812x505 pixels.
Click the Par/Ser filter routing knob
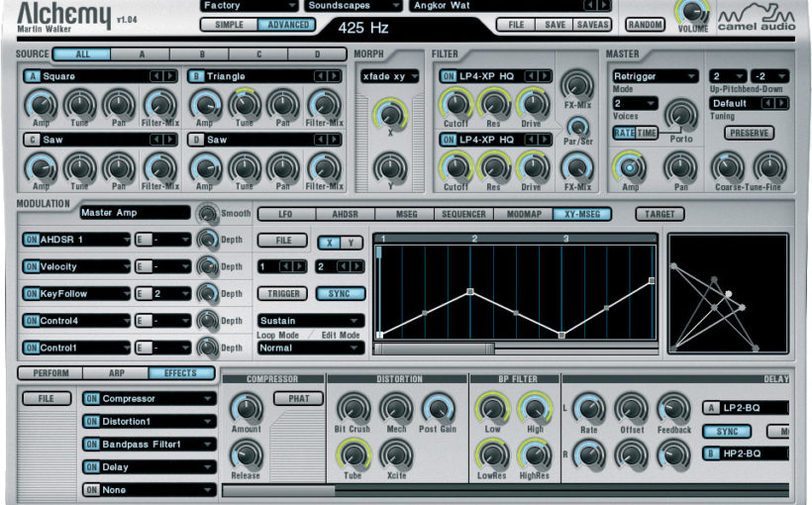[x=578, y=127]
